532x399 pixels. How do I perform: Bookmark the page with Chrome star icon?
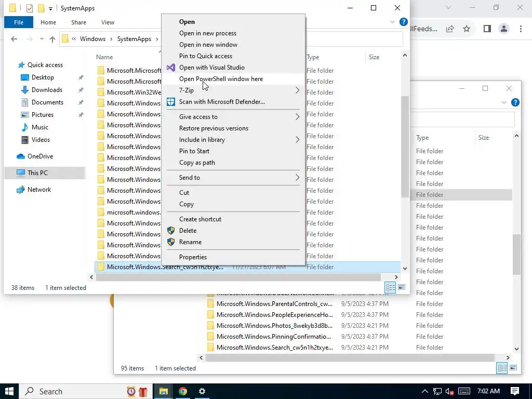point(467,29)
